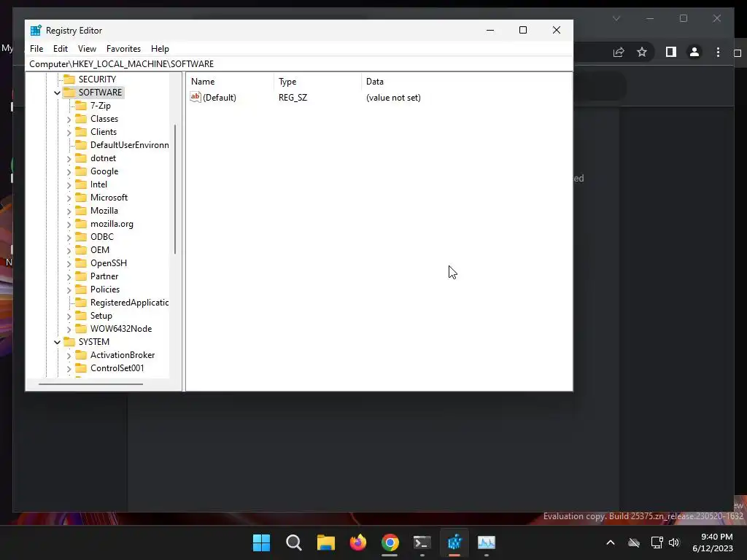Click the Classes folder icon
This screenshot has width=747, height=560.
[x=81, y=119]
